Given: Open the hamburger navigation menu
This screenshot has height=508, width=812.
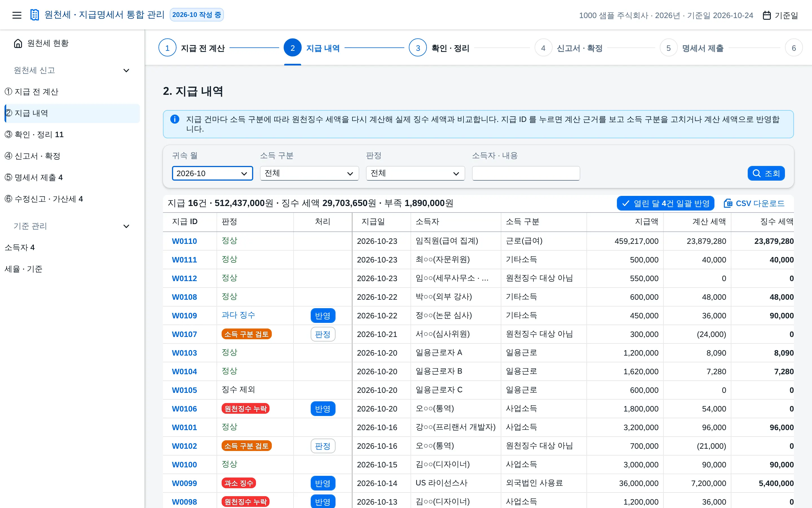Looking at the screenshot, I should [x=17, y=15].
